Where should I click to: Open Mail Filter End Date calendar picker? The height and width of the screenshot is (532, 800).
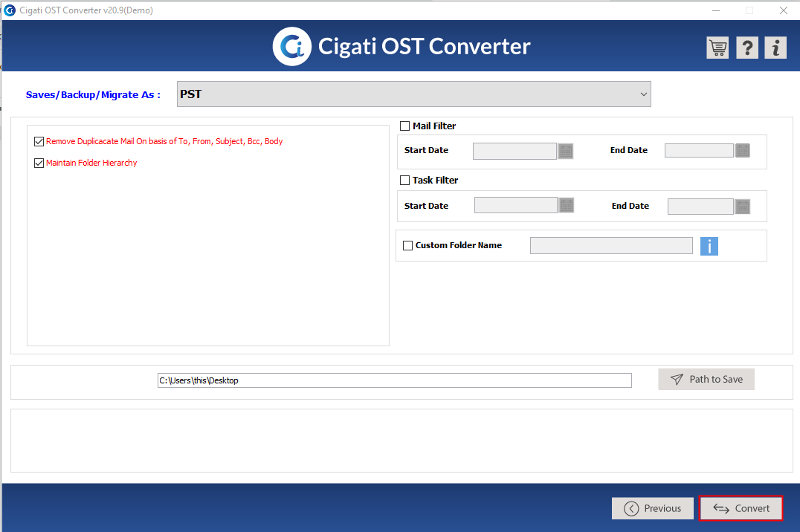point(743,151)
